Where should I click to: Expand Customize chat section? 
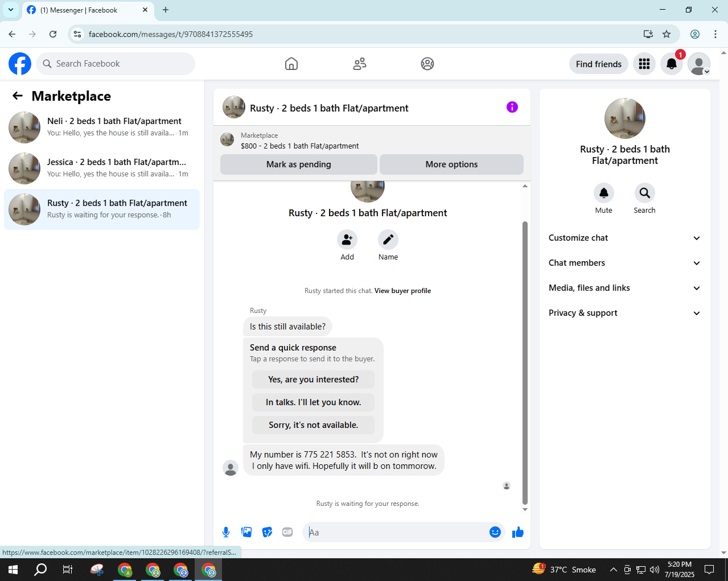coord(625,238)
